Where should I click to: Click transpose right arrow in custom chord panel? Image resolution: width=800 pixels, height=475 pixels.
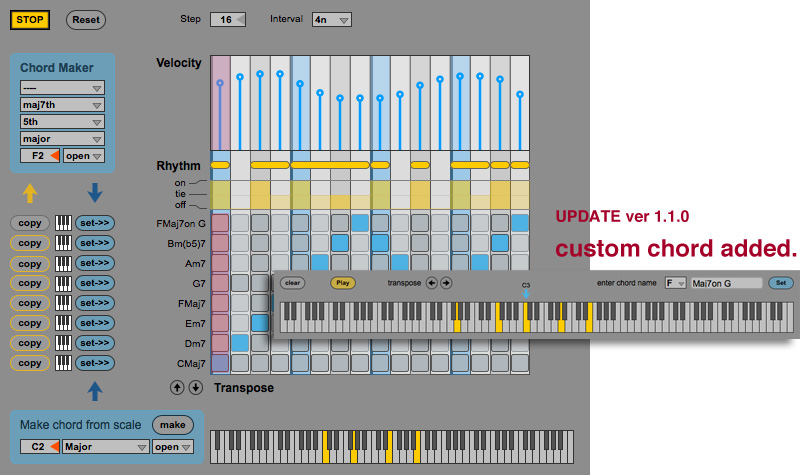click(446, 283)
